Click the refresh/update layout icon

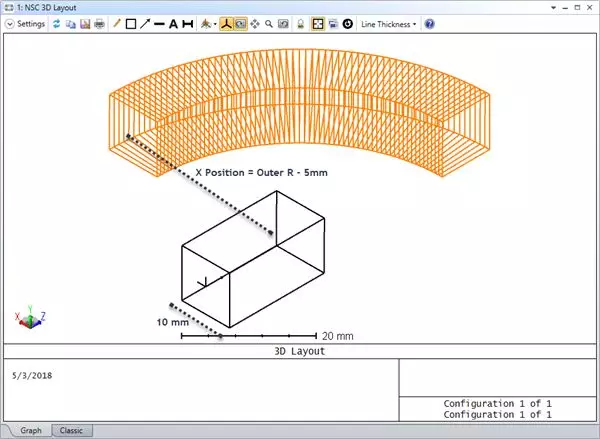click(x=57, y=23)
